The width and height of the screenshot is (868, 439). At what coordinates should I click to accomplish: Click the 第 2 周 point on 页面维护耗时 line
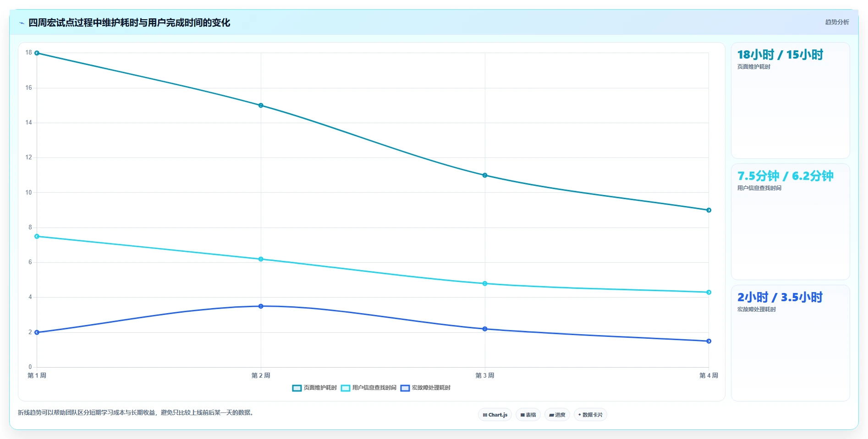261,105
